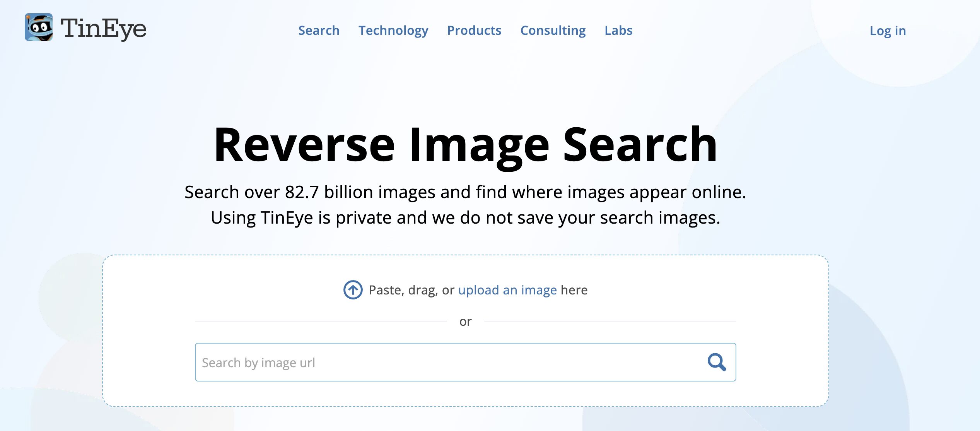Open the Technology navigation item
Image resolution: width=980 pixels, height=431 pixels.
pyautogui.click(x=393, y=31)
